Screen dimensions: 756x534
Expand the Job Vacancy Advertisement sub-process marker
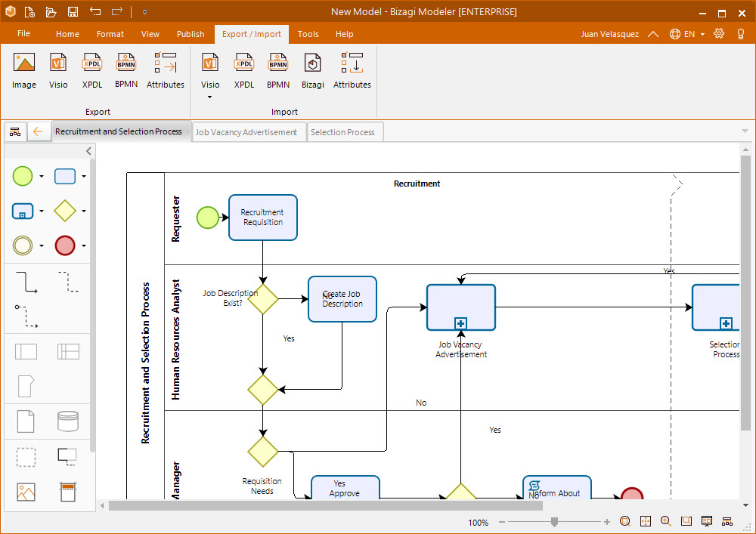(x=460, y=323)
